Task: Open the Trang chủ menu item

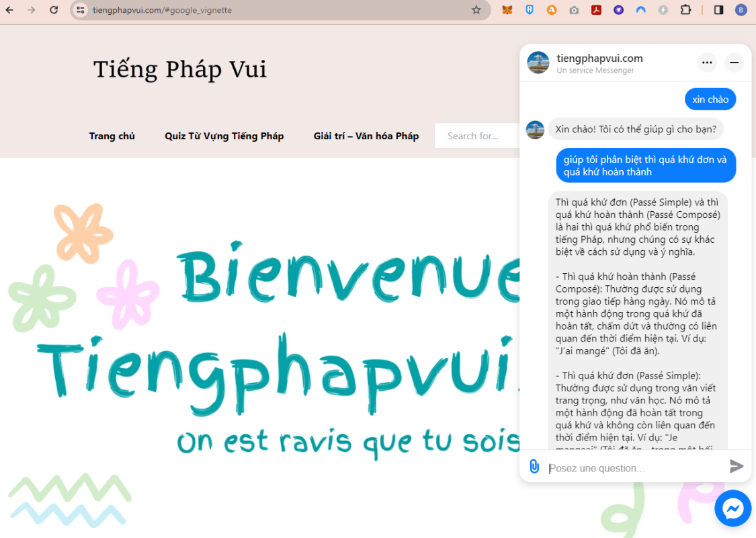Action: (112, 136)
